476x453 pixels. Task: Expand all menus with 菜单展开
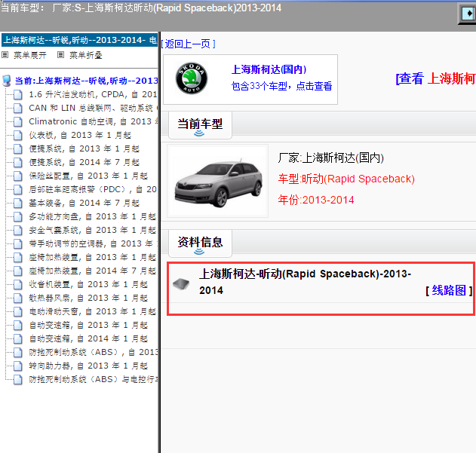30,55
